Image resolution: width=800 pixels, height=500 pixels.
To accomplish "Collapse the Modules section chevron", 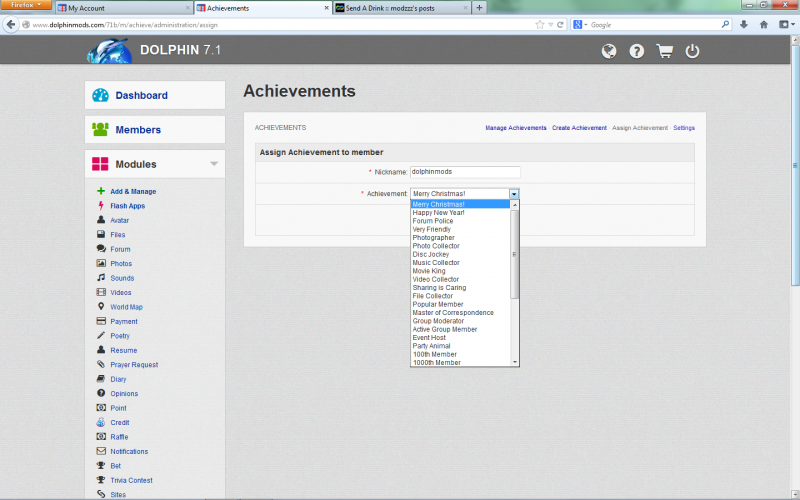I will [214, 164].
